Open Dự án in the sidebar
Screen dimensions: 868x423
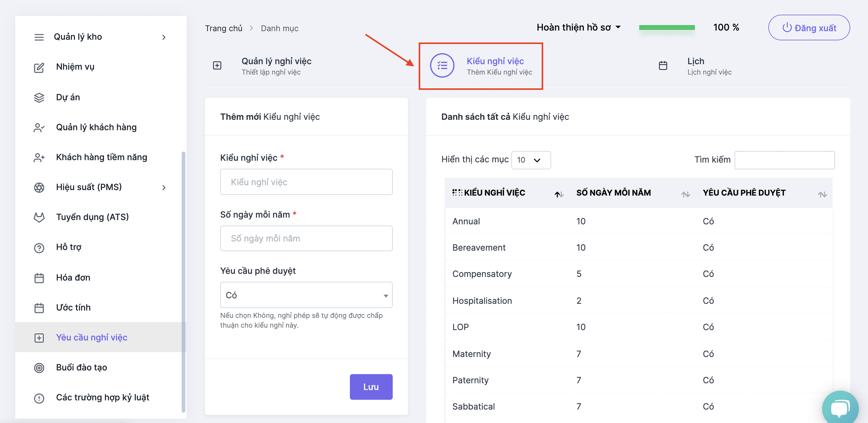pyautogui.click(x=68, y=97)
